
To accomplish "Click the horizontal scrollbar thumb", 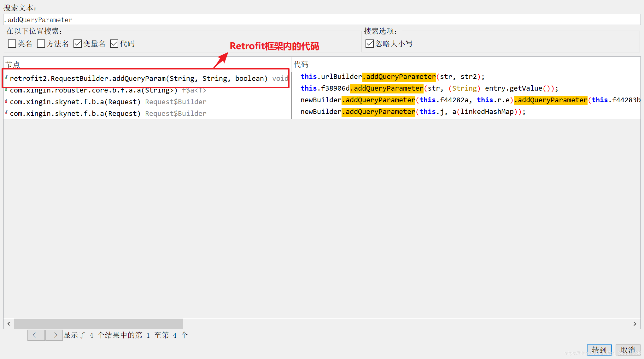I will click(98, 324).
